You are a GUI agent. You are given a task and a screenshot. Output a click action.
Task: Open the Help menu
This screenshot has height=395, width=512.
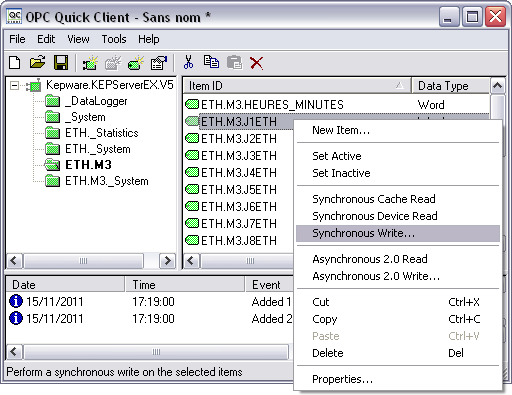(149, 39)
